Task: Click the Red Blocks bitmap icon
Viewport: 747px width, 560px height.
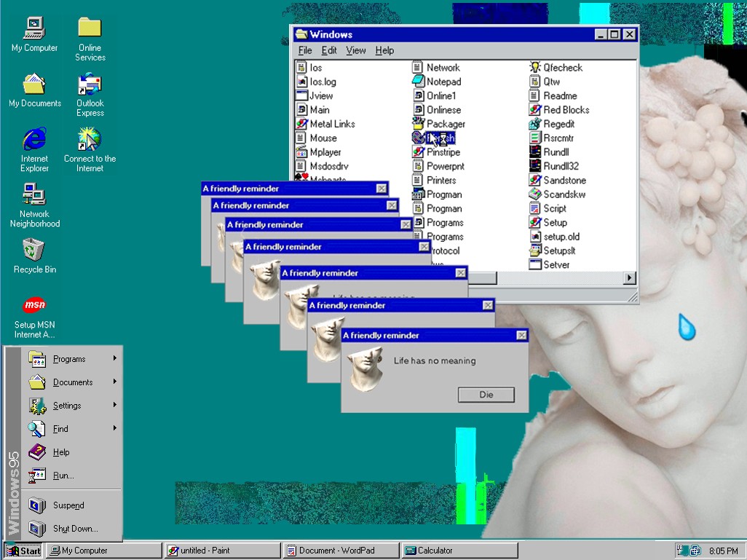Action: [x=535, y=110]
